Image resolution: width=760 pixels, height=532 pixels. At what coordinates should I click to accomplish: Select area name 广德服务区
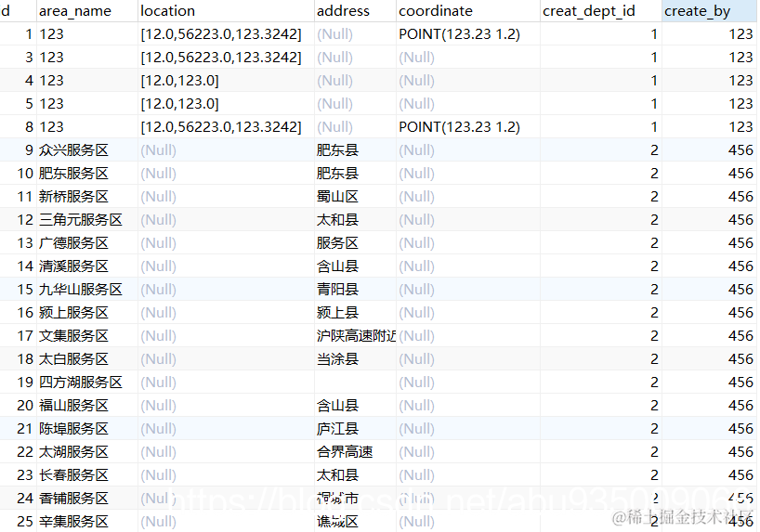point(73,243)
